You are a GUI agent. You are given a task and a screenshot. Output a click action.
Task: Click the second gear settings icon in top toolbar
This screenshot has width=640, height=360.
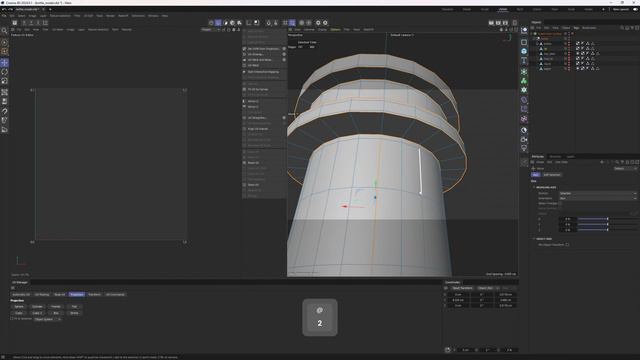point(325,23)
